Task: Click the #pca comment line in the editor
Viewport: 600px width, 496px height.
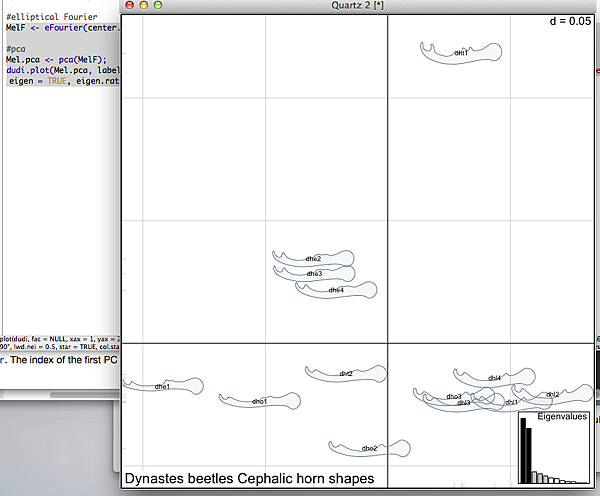Action: point(16,49)
